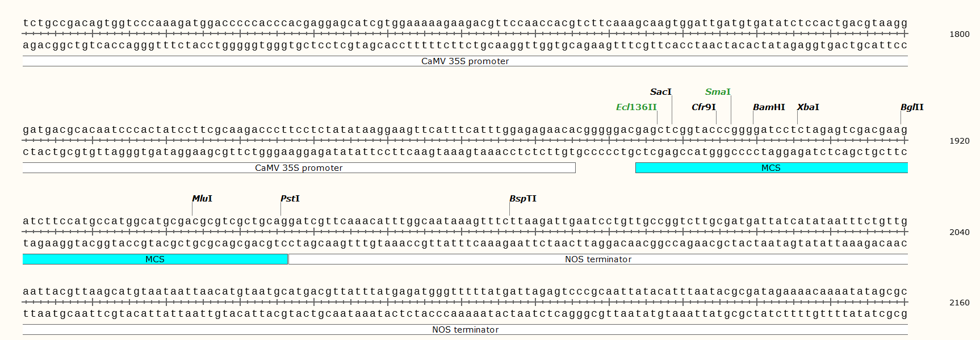Click the 1800 position number

pos(959,34)
